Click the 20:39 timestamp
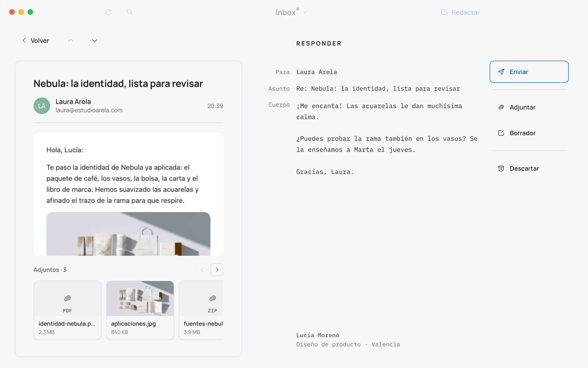 coord(215,106)
